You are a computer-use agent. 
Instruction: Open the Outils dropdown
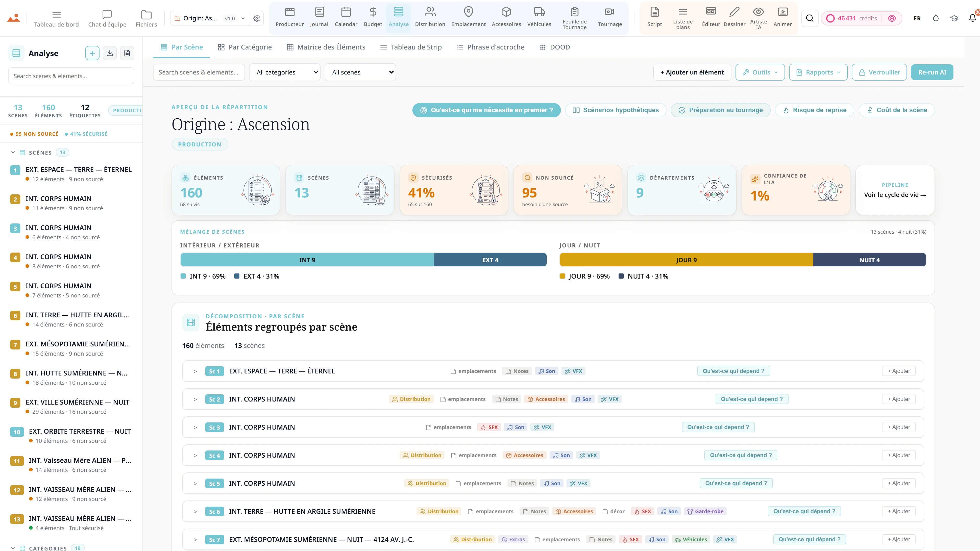760,72
